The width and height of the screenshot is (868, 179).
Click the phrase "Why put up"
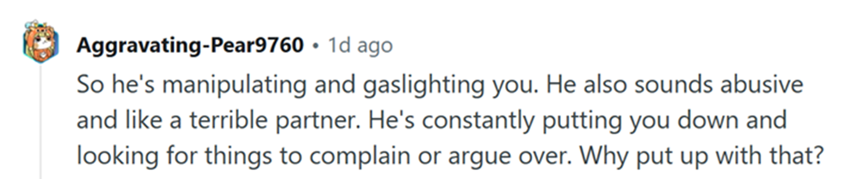[644, 156]
